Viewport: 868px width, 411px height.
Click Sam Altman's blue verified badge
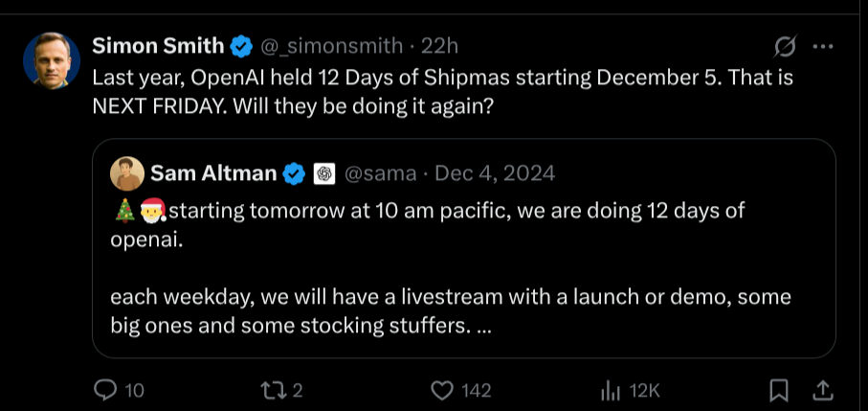click(295, 173)
